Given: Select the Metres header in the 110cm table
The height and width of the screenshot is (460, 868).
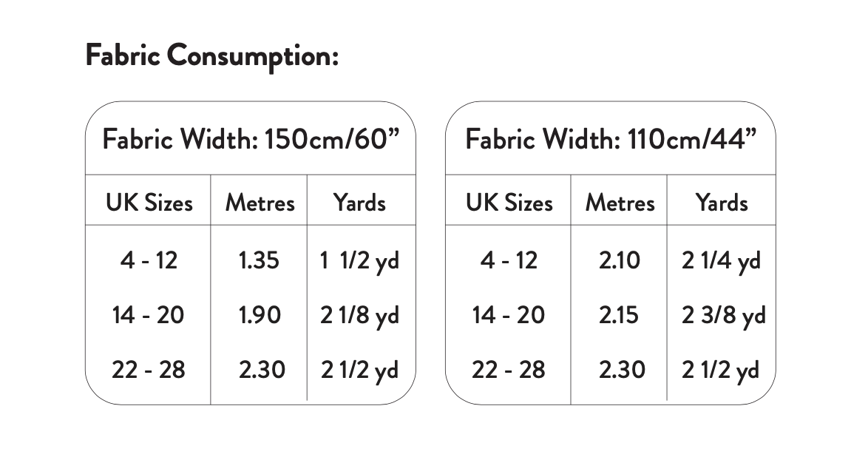Looking at the screenshot, I should coord(620,203).
